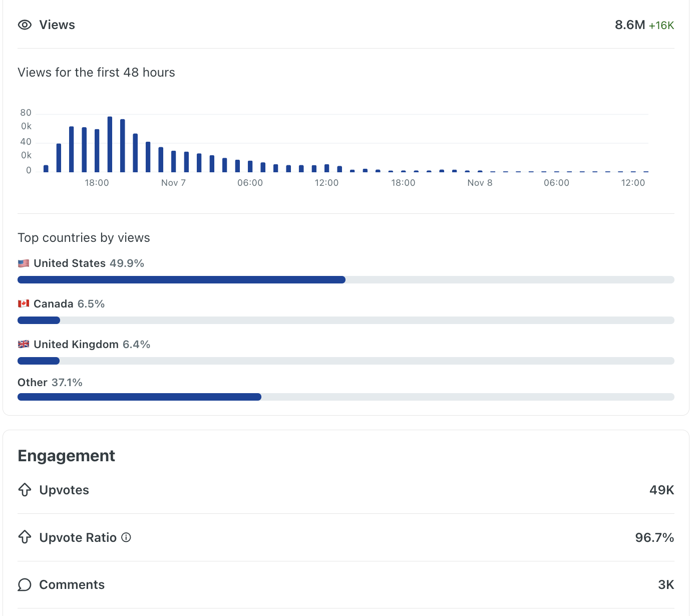Click the Comments speech bubble icon

click(25, 584)
